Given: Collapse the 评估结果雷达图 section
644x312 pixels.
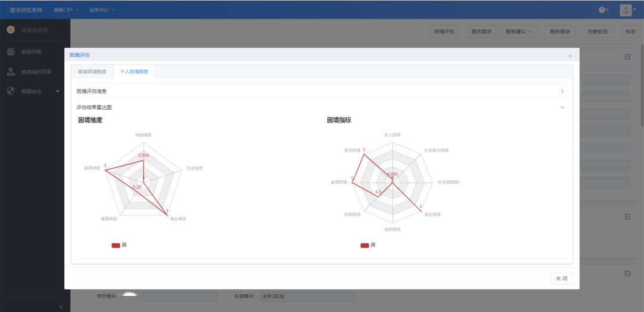Looking at the screenshot, I should pos(562,107).
